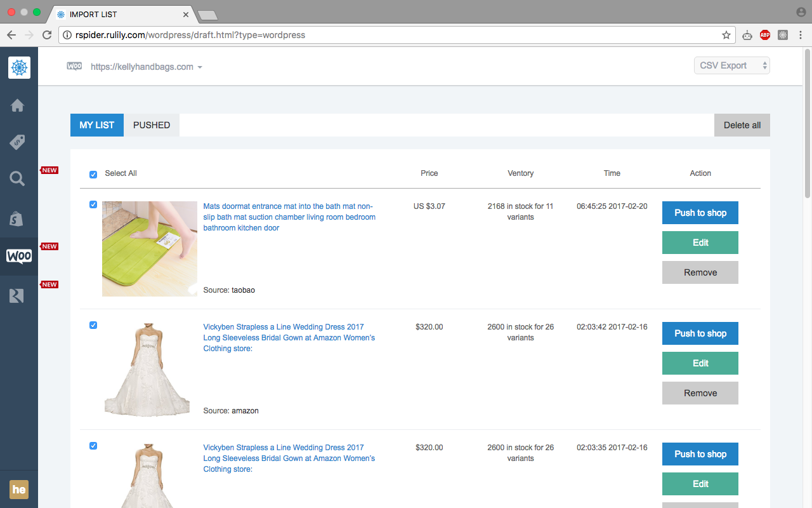The height and width of the screenshot is (508, 812).
Task: Open Vickyben dress link timed 02:03:35
Action: (x=289, y=458)
